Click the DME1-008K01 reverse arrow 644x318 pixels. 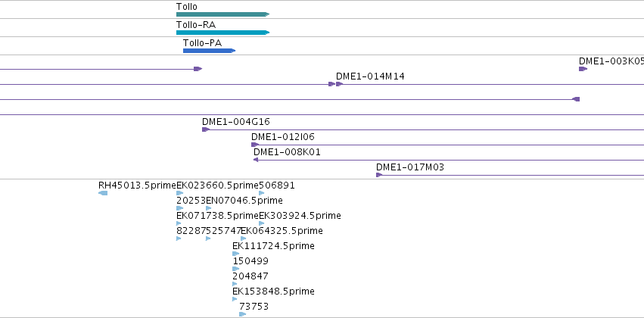[x=256, y=160]
